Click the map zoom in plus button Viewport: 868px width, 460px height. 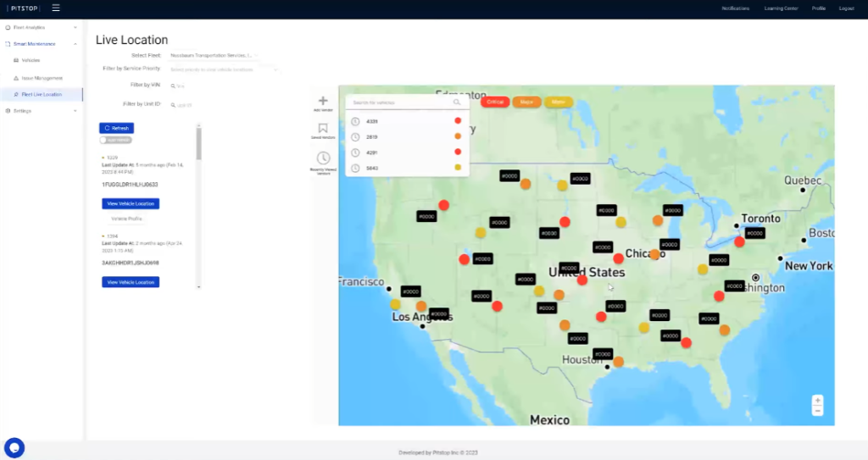pyautogui.click(x=817, y=400)
